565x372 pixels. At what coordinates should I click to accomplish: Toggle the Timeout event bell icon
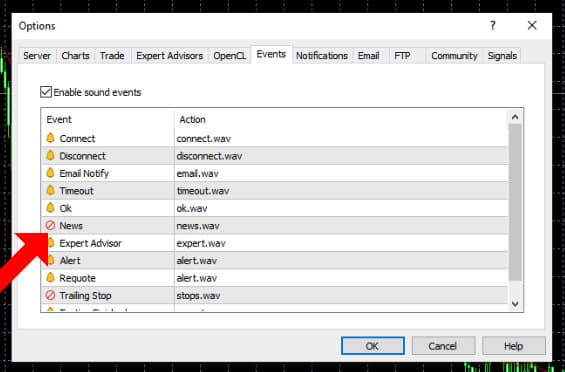[x=50, y=190]
